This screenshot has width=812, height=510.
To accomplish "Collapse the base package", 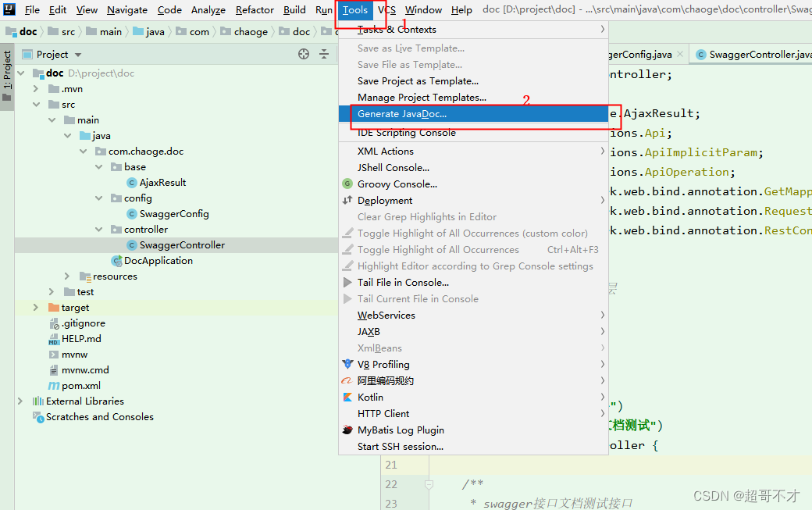I will pos(99,167).
